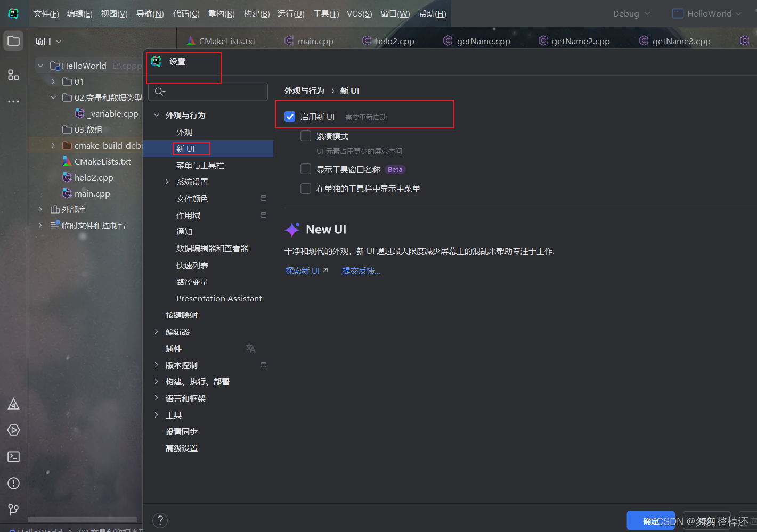Image resolution: width=757 pixels, height=532 pixels.
Task: Click the cmake-build-debug folder icon
Action: [67, 145]
